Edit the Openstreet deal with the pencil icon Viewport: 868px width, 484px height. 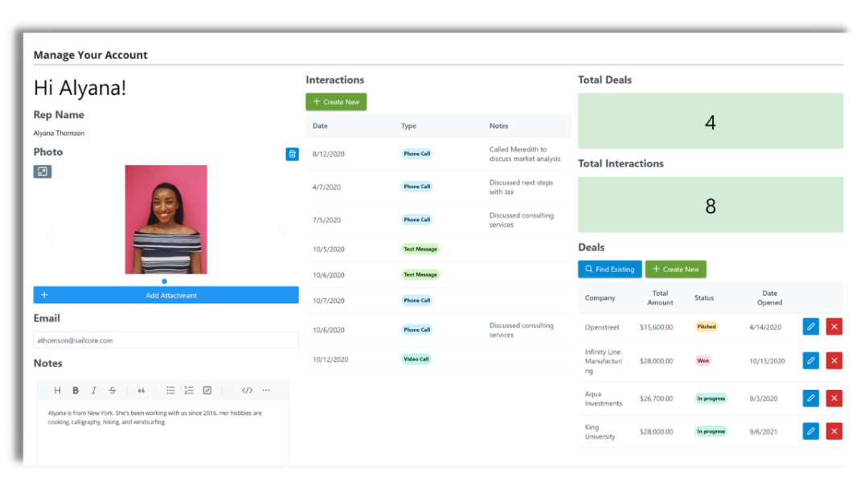pos(810,326)
